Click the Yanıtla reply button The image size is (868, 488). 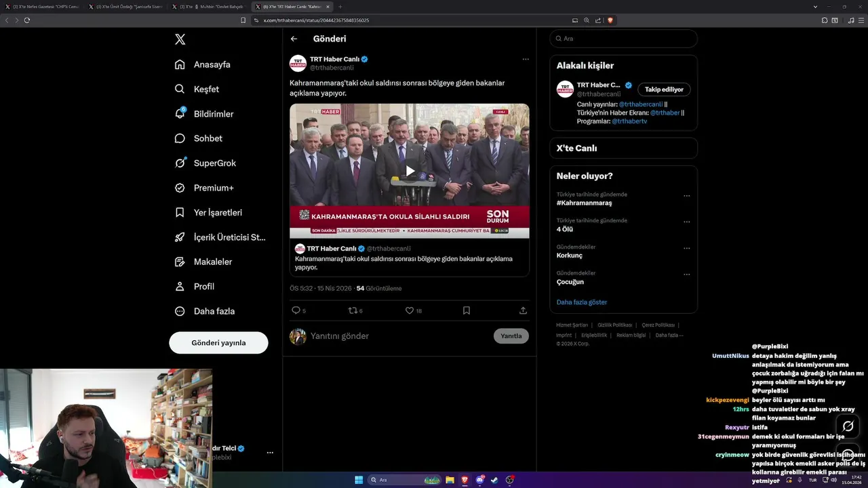(511, 336)
